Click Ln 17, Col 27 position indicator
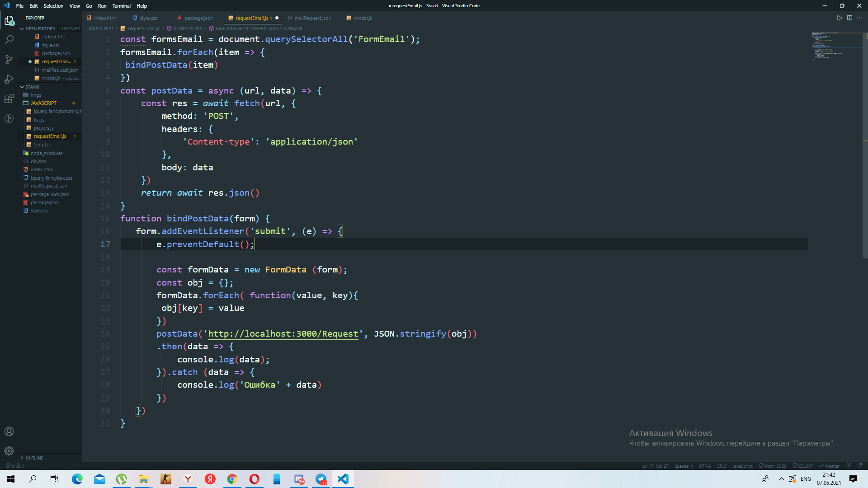The image size is (868, 488). coord(656,466)
